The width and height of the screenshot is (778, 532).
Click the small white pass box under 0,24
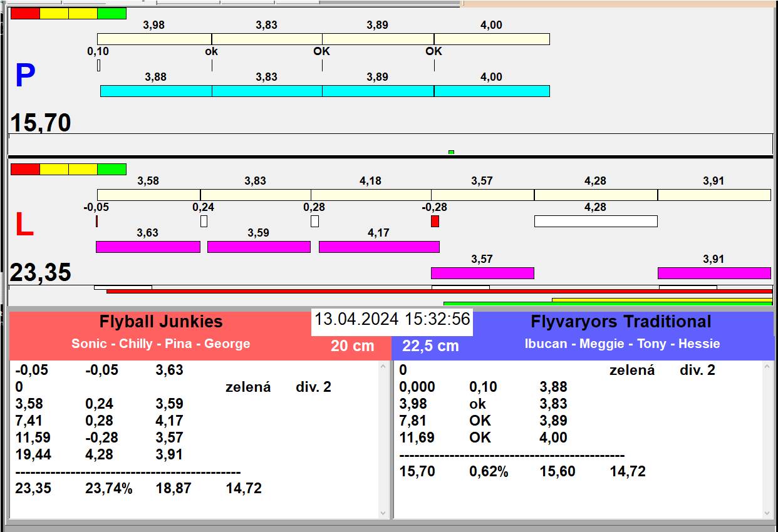204,221
